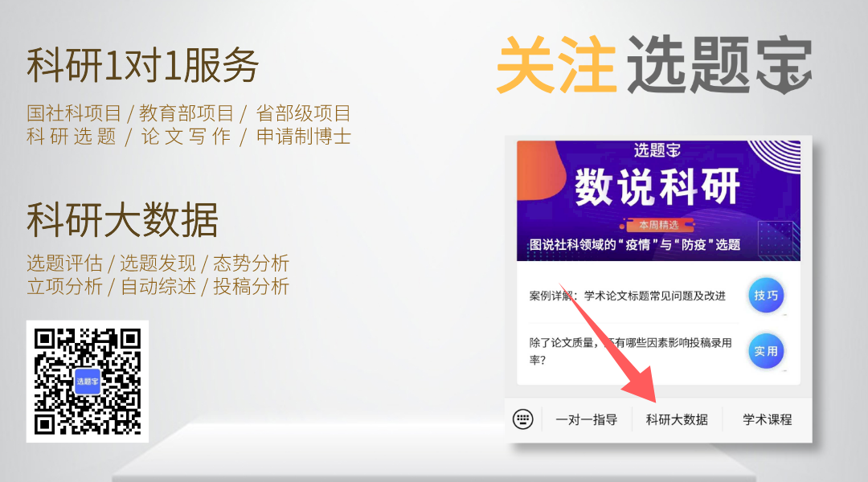The image size is (868, 482).
Task: Open article 学术论文标题常见问题及改进
Action: (x=627, y=296)
